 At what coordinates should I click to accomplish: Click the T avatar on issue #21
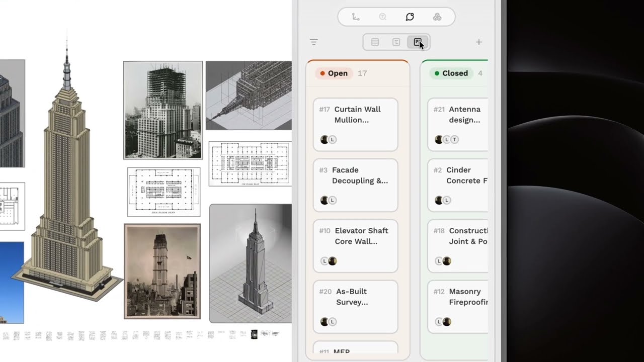coord(454,140)
